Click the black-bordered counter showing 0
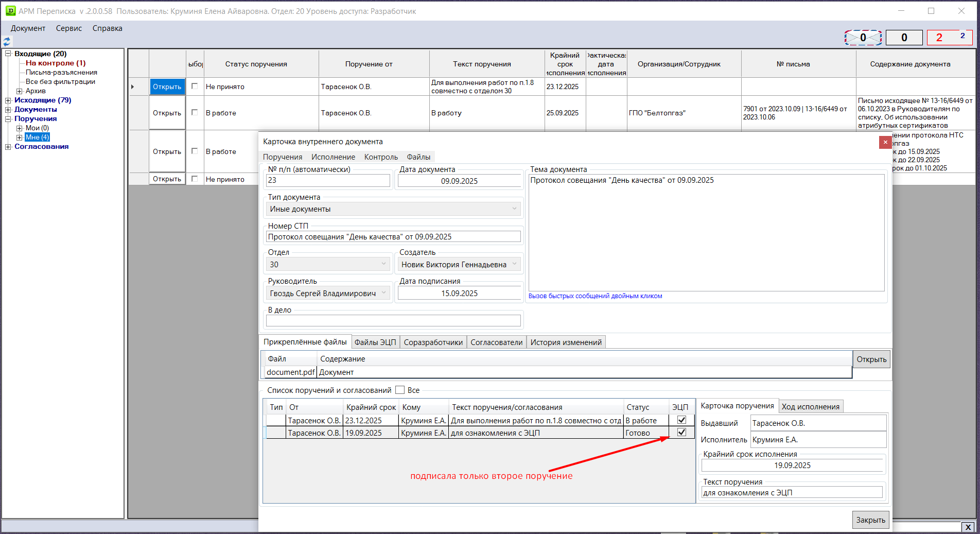The height and width of the screenshot is (534, 980). point(904,38)
